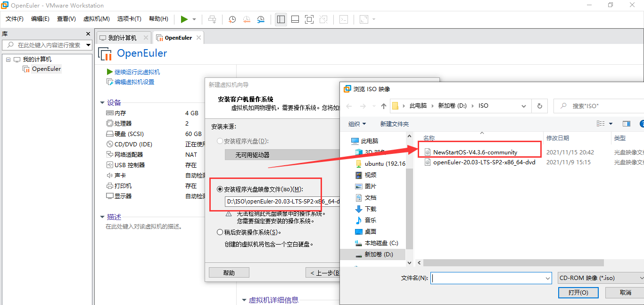Collapse the 设备 section

[102, 102]
